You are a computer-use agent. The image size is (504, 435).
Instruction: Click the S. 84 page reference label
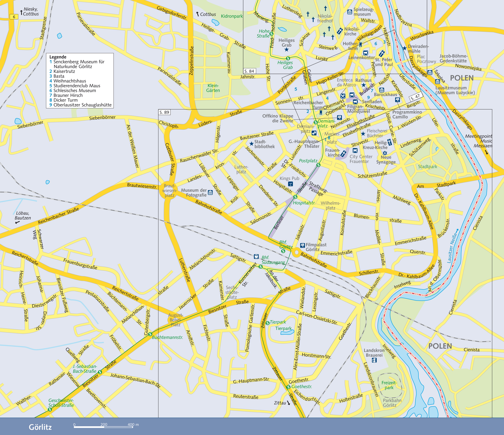click(x=249, y=71)
